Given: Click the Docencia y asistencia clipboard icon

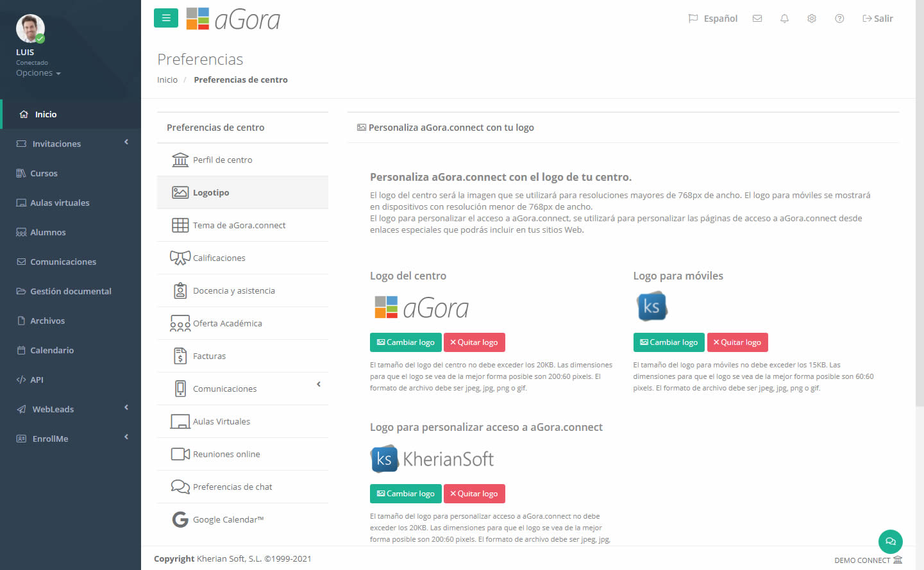Looking at the screenshot, I should click(x=180, y=290).
